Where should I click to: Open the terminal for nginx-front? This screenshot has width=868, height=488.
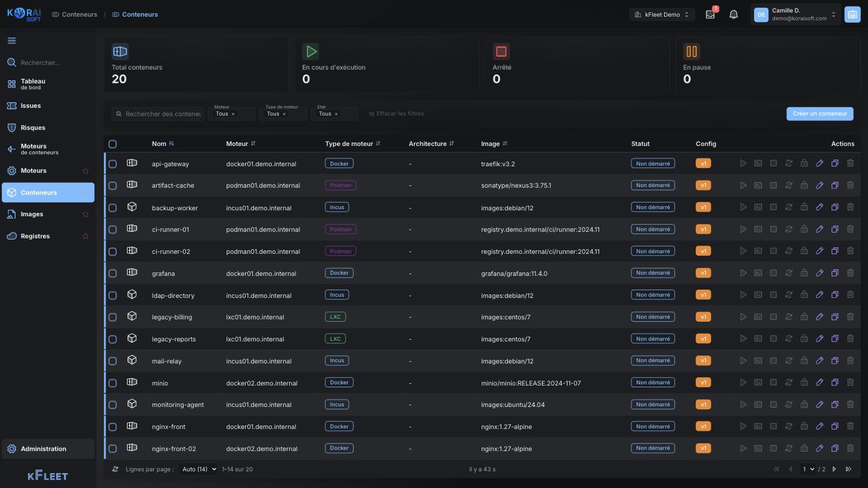click(758, 426)
